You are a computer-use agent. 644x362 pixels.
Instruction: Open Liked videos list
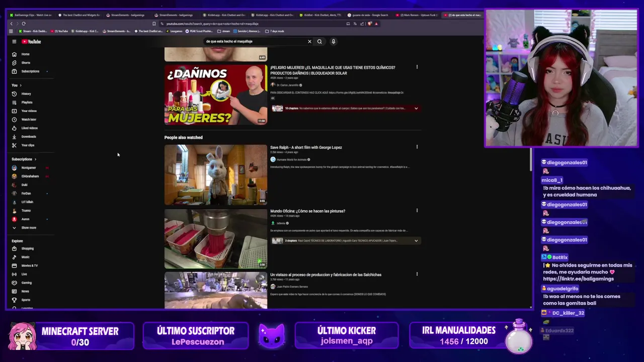24,128
